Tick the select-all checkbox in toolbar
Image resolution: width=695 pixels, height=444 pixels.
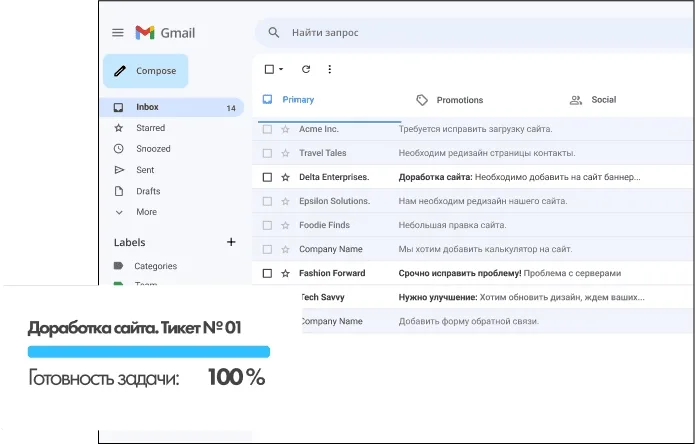(x=269, y=69)
